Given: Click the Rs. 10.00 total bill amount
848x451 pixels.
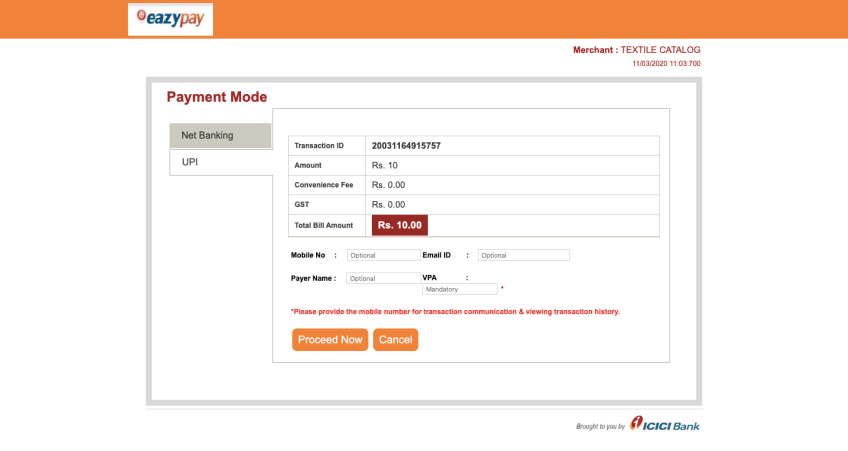Looking at the screenshot, I should click(x=400, y=225).
